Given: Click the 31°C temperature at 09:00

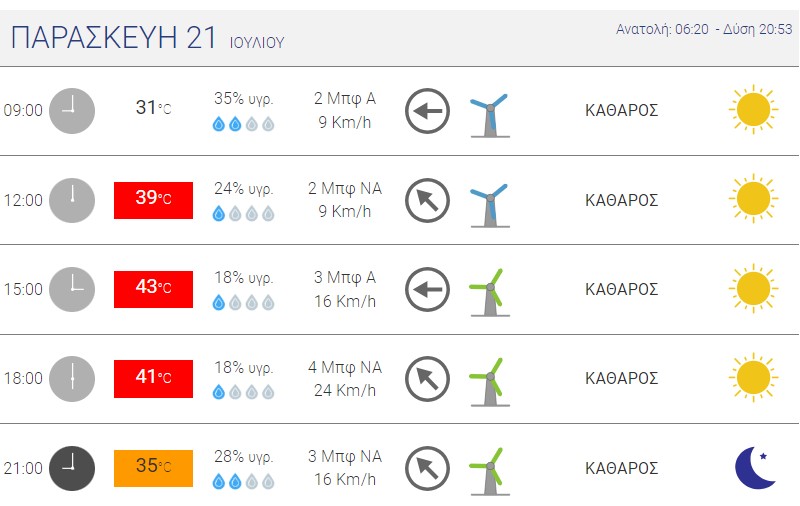Looking at the screenshot, I should [x=153, y=108].
